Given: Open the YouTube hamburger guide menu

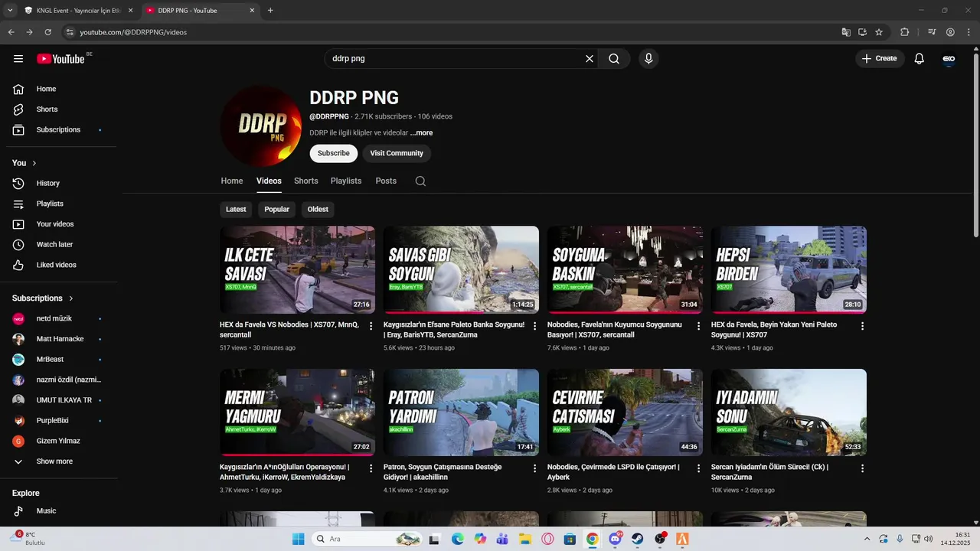Looking at the screenshot, I should point(18,59).
